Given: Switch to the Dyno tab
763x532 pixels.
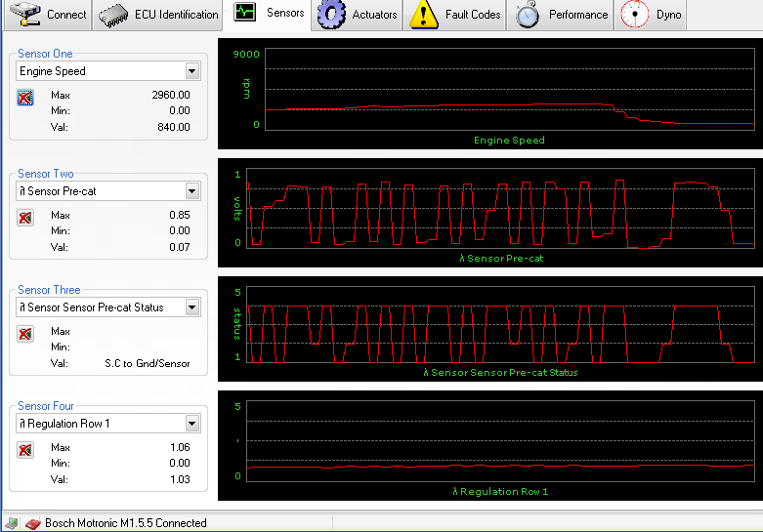Looking at the screenshot, I should click(x=668, y=15).
